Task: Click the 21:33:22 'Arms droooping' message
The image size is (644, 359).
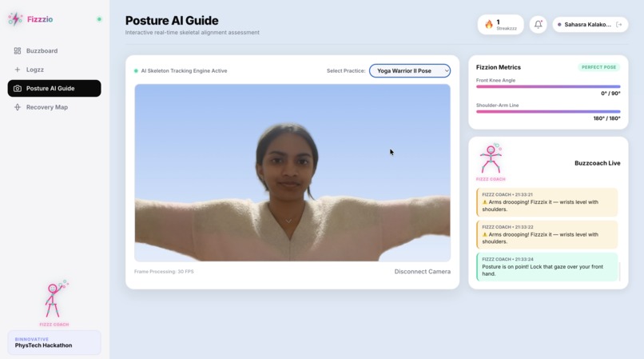Action: [547, 235]
